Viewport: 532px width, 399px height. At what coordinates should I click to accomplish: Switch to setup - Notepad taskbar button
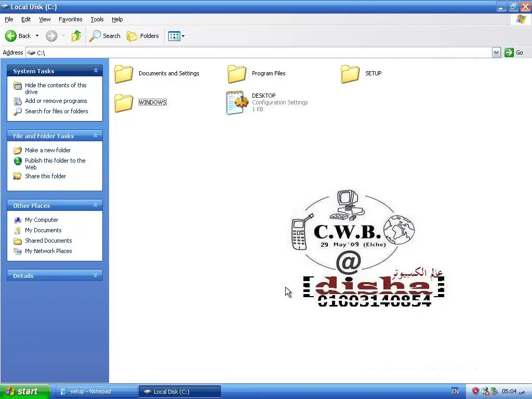(x=96, y=391)
